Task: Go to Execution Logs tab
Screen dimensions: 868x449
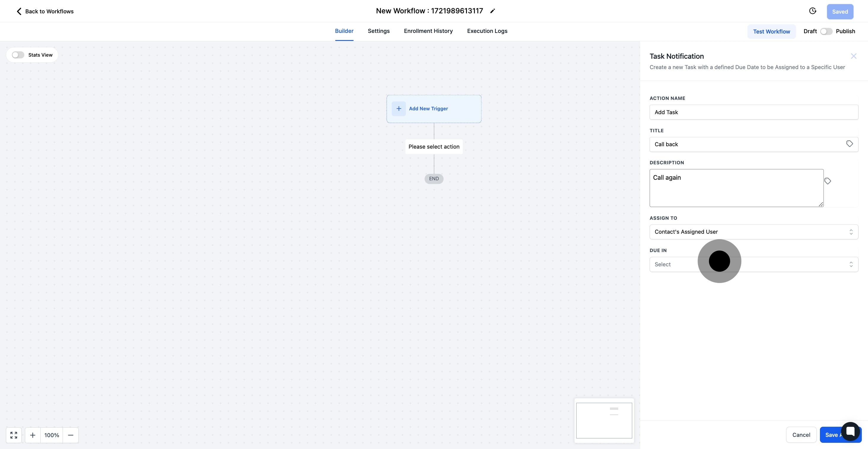Action: [x=487, y=31]
